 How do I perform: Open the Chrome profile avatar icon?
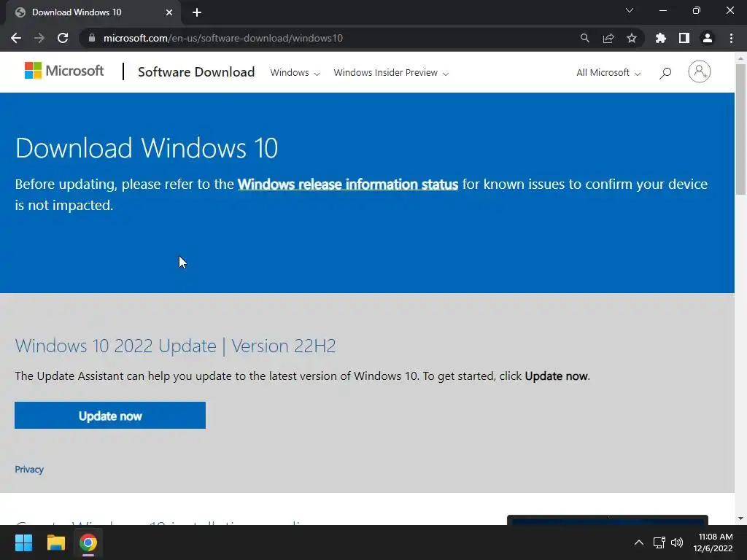point(708,38)
